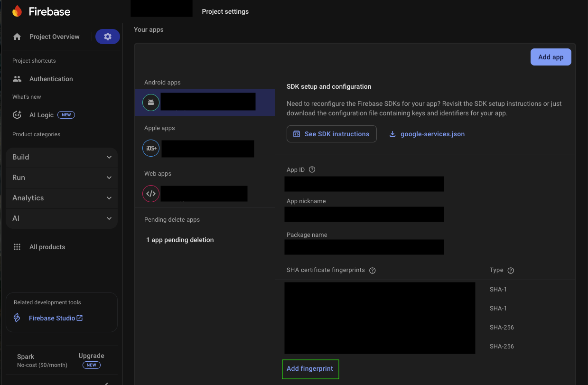Click the Add app button

click(x=551, y=56)
